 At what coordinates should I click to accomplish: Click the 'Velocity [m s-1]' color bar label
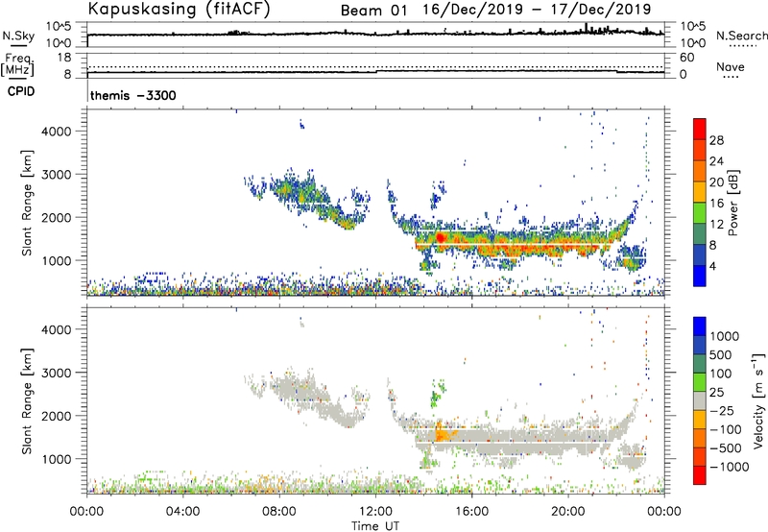pyautogui.click(x=758, y=399)
